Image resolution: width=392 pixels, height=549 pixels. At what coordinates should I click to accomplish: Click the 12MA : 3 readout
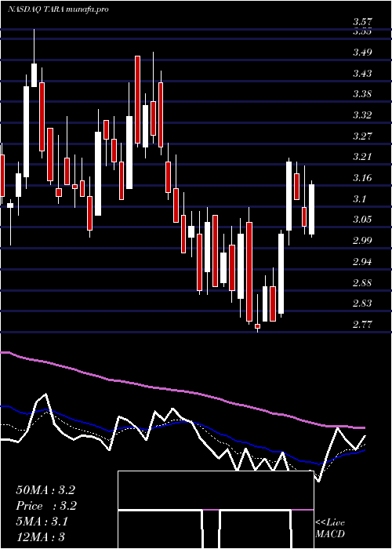(40, 537)
